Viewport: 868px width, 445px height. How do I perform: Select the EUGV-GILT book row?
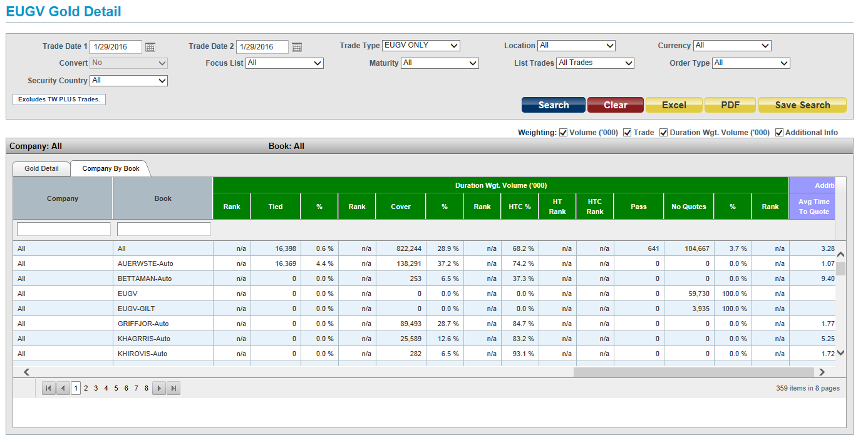[x=424, y=309]
